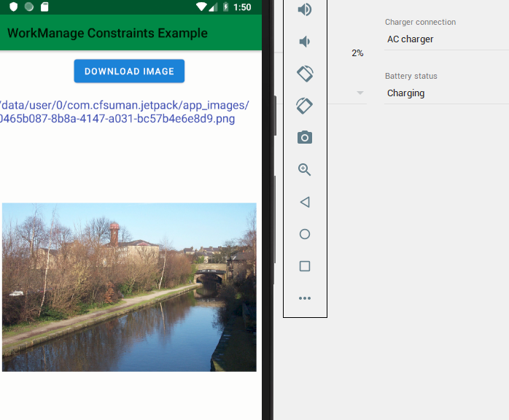Click the 1:50 clock in status bar
The height and width of the screenshot is (420, 509).
point(242,7)
